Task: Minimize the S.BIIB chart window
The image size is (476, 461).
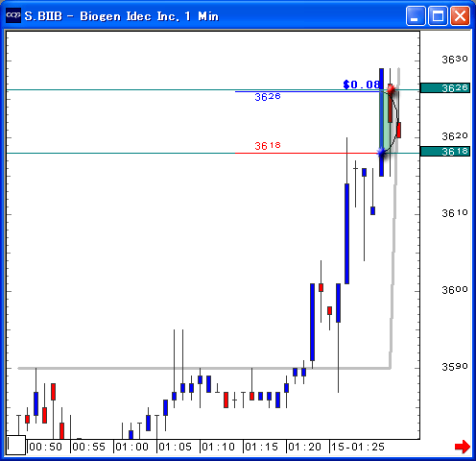Action: (416, 15)
